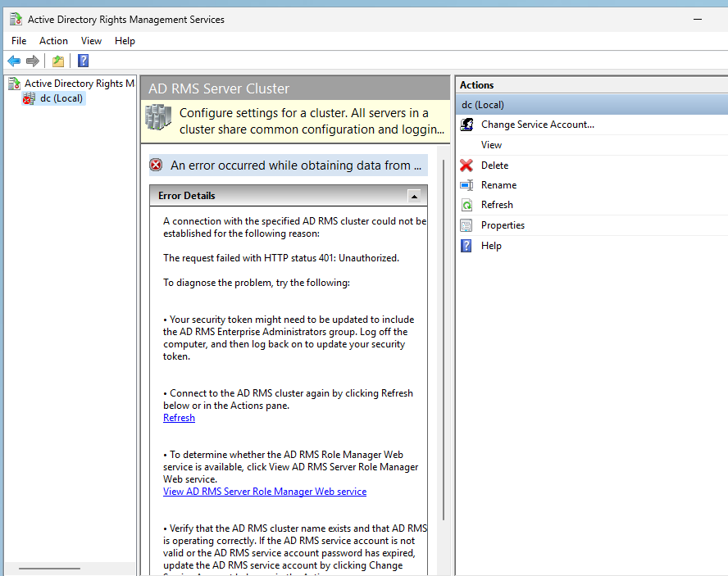The image size is (728, 576).
Task: Open the File menu
Action: (19, 41)
